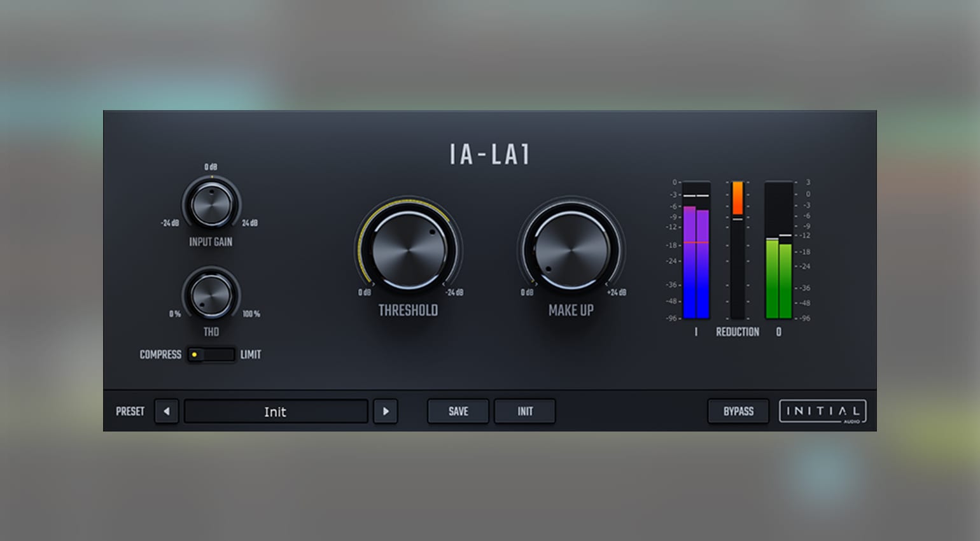Click the green output level meter
Image resolution: width=980 pixels, height=541 pixels.
tap(779, 250)
